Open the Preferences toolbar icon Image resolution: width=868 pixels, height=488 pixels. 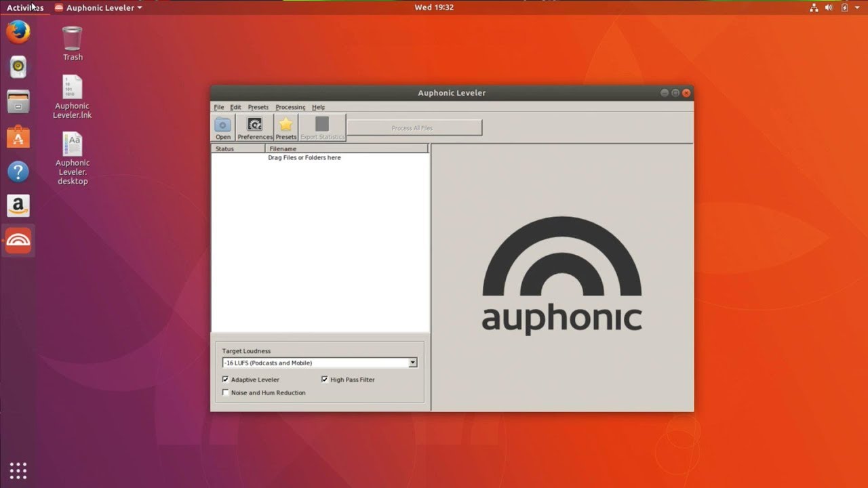(x=254, y=127)
